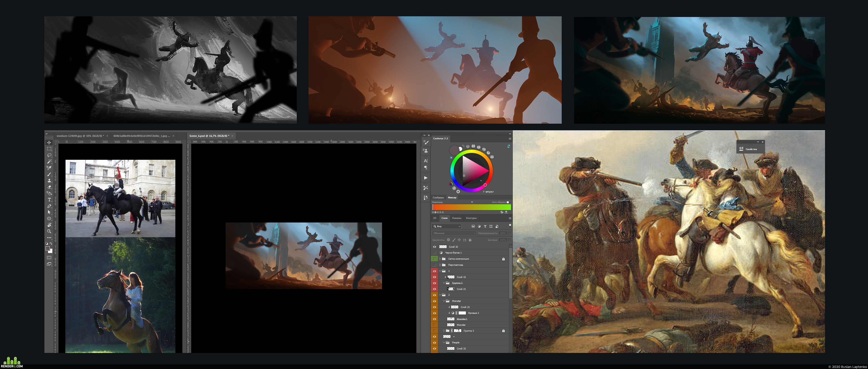Toggle the Авто образец switch
The width and height of the screenshot is (868, 369).
[x=508, y=202]
